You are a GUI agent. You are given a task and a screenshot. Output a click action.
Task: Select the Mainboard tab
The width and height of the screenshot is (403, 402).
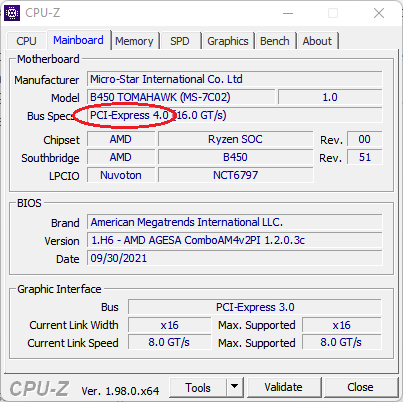(x=78, y=40)
